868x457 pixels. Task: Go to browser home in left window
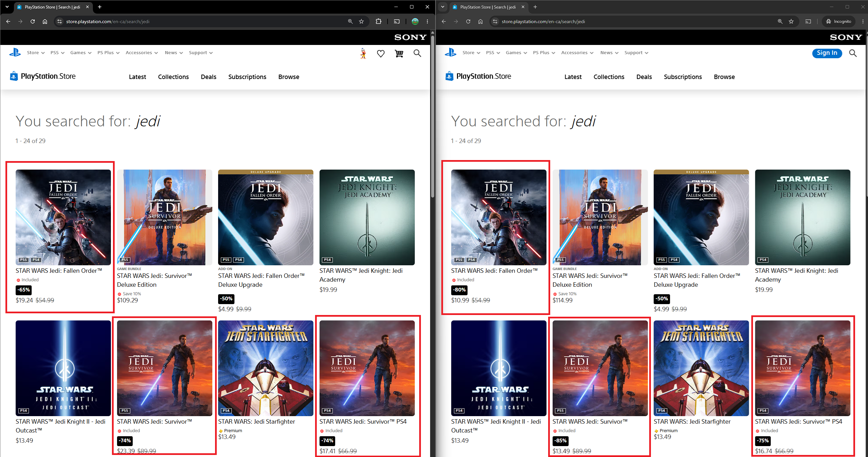[x=45, y=21]
